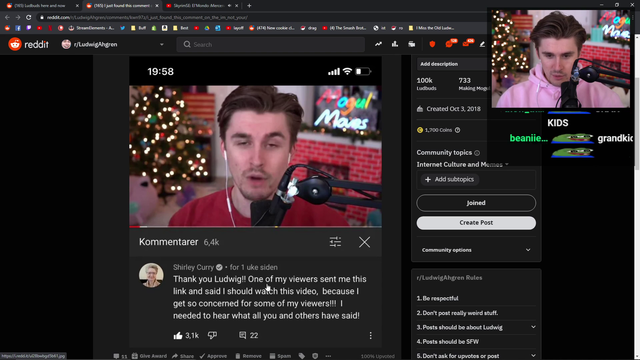Open the drag bookmark
640x360 pixels.
309,28
